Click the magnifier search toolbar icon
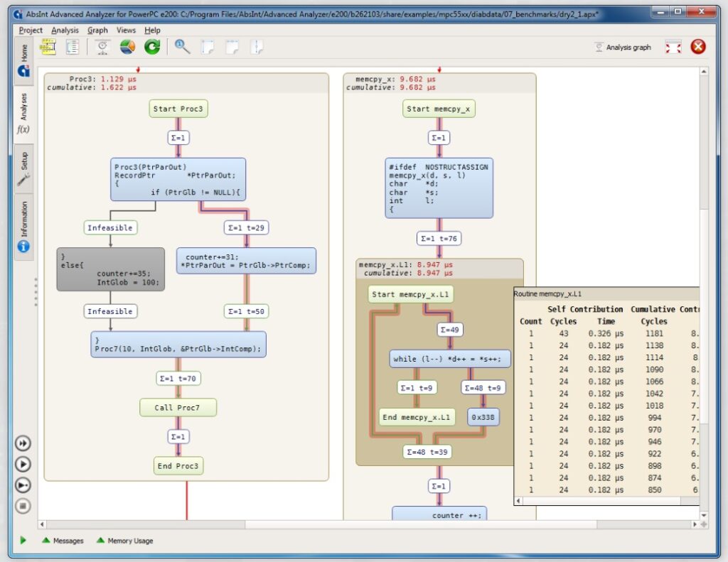This screenshot has height=562, width=728. [182, 47]
